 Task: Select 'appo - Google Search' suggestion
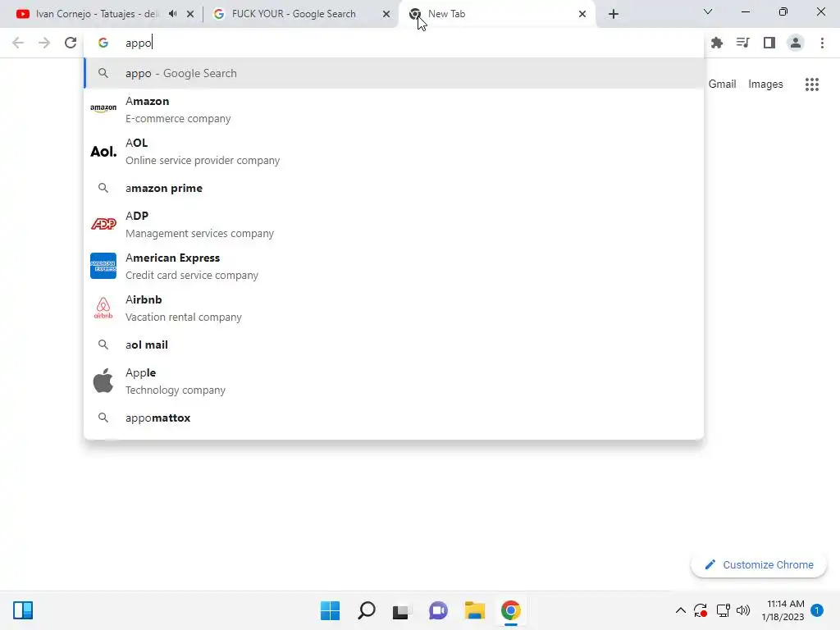[x=394, y=73]
